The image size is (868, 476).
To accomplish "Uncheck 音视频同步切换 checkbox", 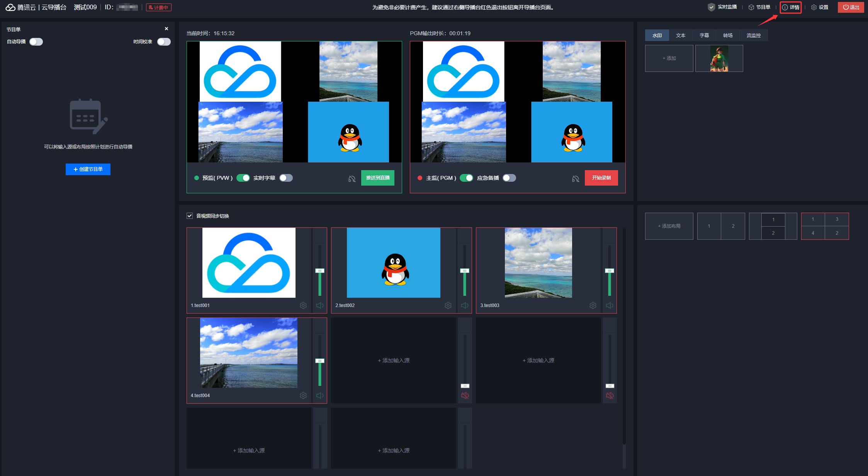I will point(190,216).
